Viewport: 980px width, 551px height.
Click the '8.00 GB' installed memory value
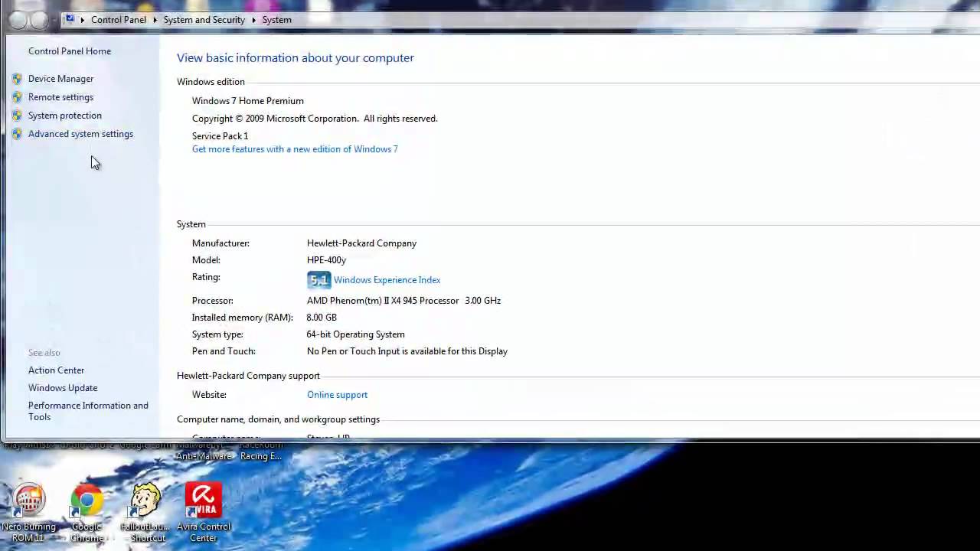[322, 318]
